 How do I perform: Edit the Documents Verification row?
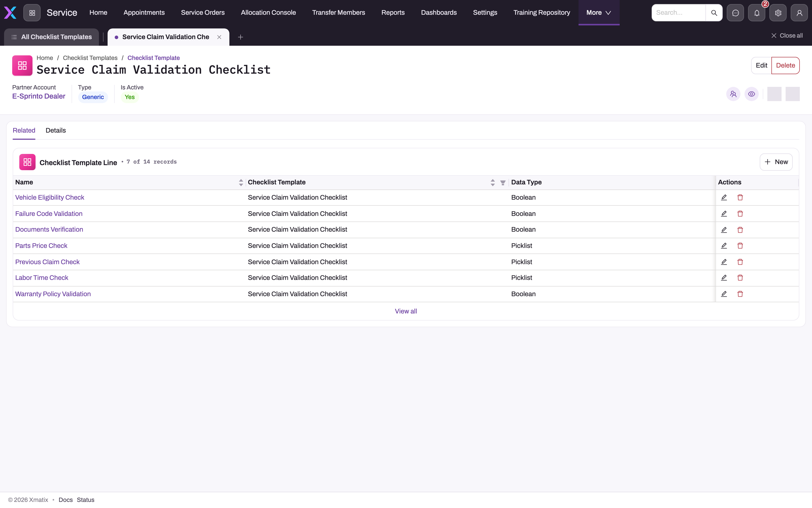724,230
